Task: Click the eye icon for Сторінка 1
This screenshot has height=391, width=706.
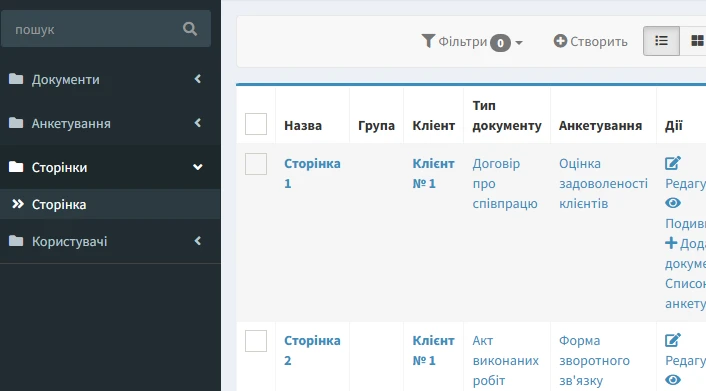Action: click(x=673, y=203)
